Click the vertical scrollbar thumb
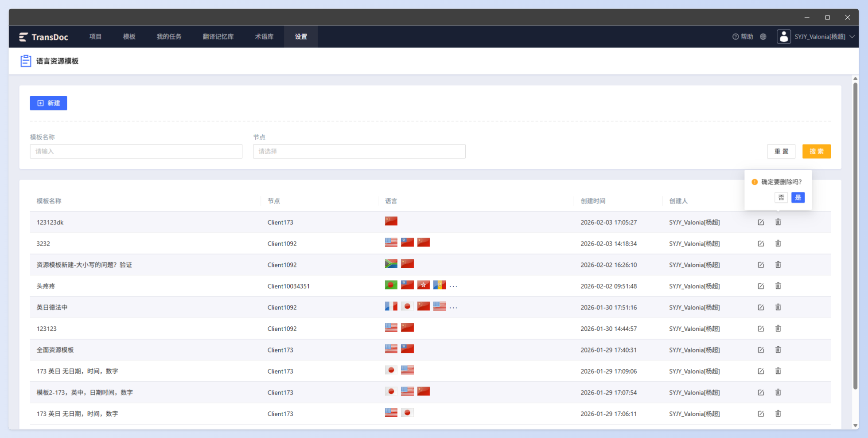The image size is (868, 438). tap(855, 236)
